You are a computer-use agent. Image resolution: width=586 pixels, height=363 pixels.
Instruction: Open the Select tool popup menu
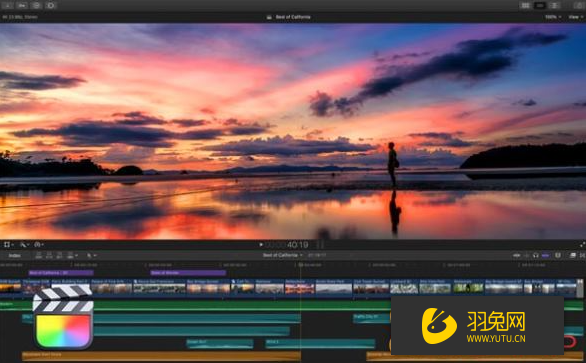tap(92, 256)
